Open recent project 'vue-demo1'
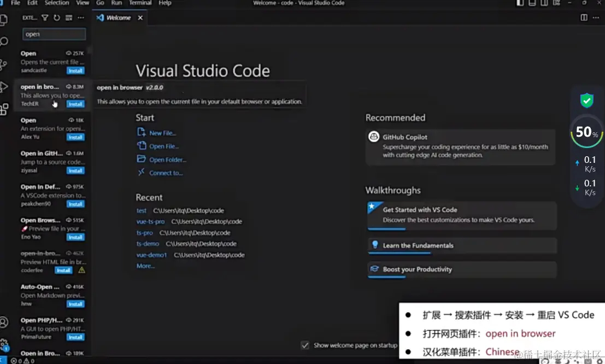The width and height of the screenshot is (605, 364). click(151, 255)
